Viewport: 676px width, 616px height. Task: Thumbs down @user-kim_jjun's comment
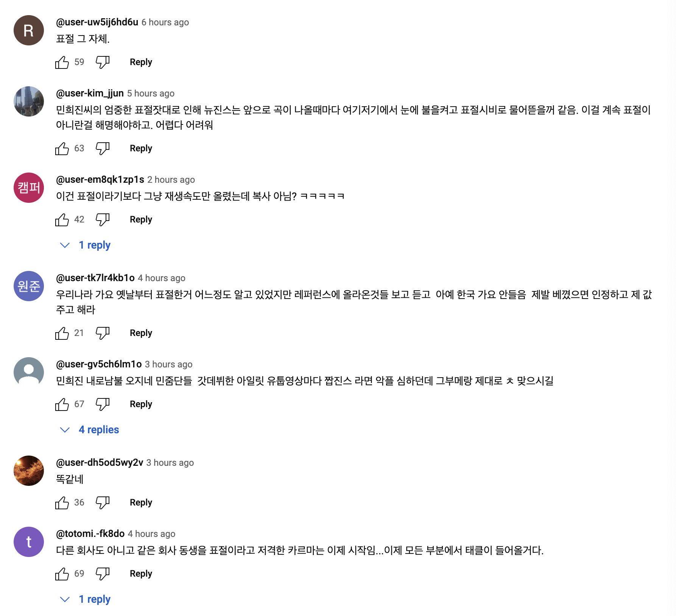pos(102,148)
